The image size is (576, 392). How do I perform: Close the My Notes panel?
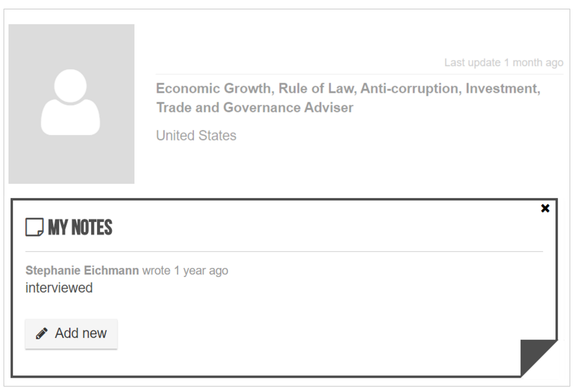(x=545, y=209)
